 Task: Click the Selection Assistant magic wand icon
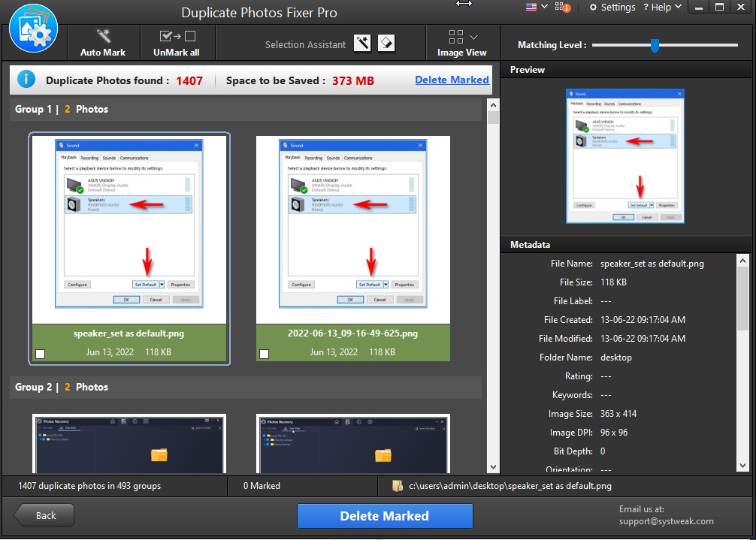362,43
